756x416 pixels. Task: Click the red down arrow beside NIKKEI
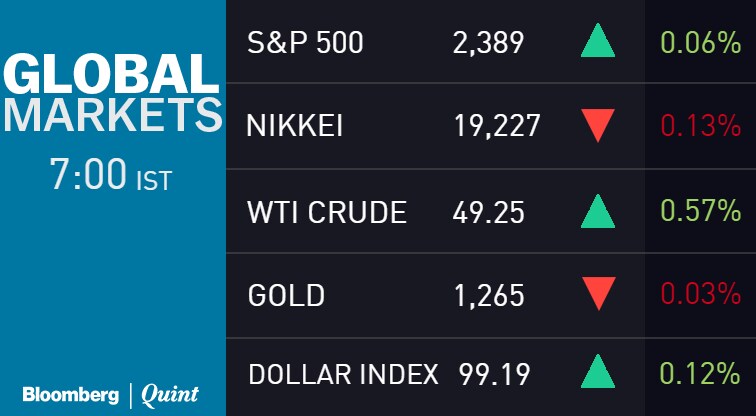[x=598, y=126]
